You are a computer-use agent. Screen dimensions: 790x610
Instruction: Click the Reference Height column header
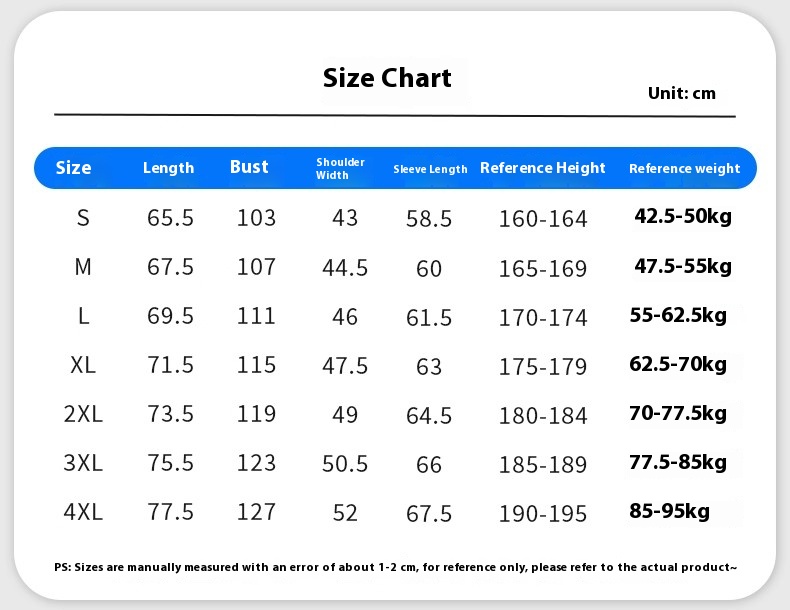(543, 168)
